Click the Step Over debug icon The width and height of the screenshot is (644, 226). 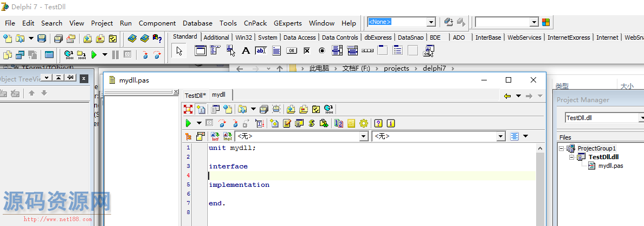point(157,54)
